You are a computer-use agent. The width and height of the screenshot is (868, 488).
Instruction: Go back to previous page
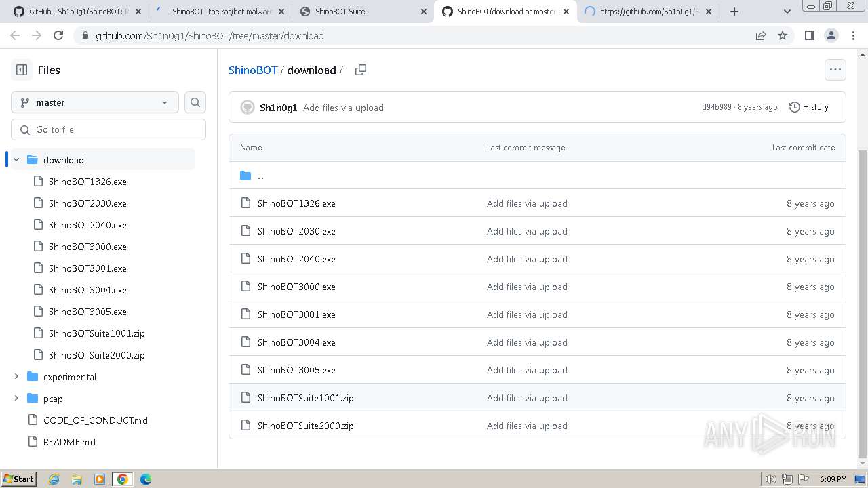(15, 35)
